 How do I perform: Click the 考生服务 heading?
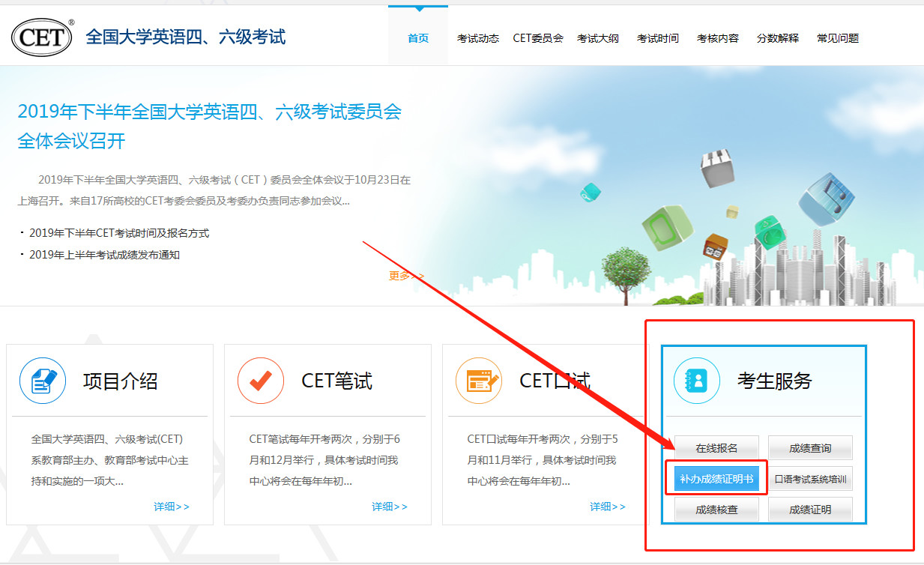[775, 381]
